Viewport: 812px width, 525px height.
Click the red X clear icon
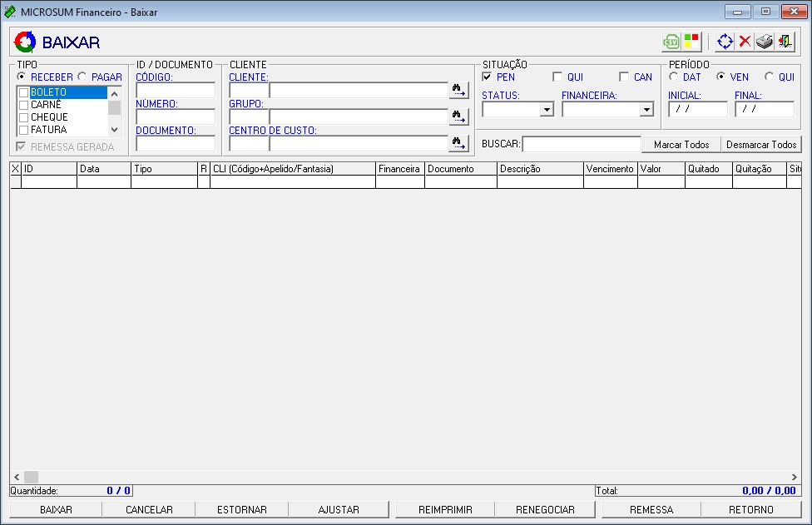(745, 42)
